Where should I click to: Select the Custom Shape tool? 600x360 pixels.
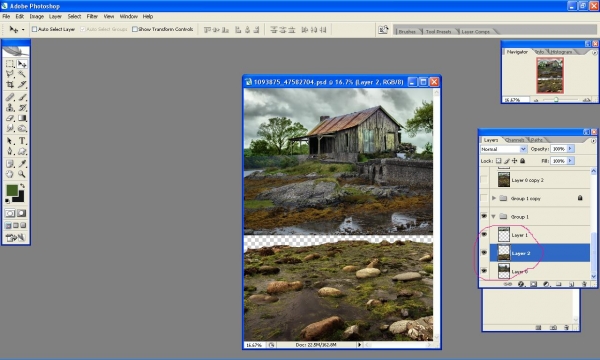pos(22,151)
